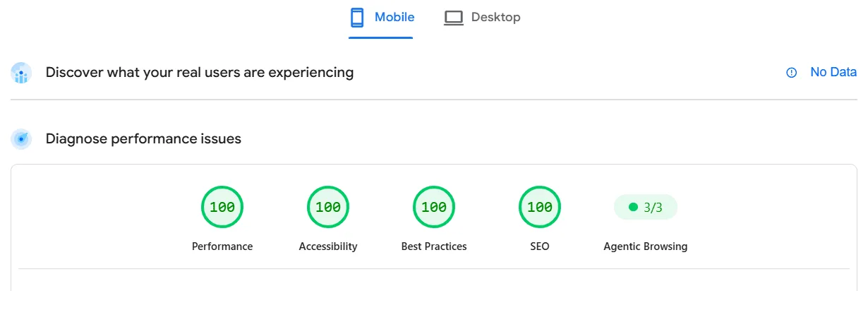Click the real users experience icon
This screenshot has width=868, height=315.
click(21, 73)
